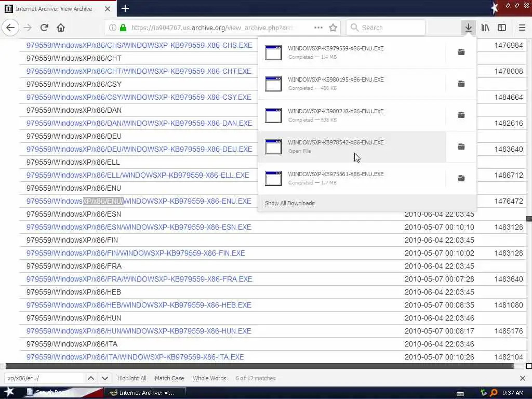Image resolution: width=532 pixels, height=399 pixels.
Task: Click the size value 1483128 in ESN row
Action: (x=508, y=227)
